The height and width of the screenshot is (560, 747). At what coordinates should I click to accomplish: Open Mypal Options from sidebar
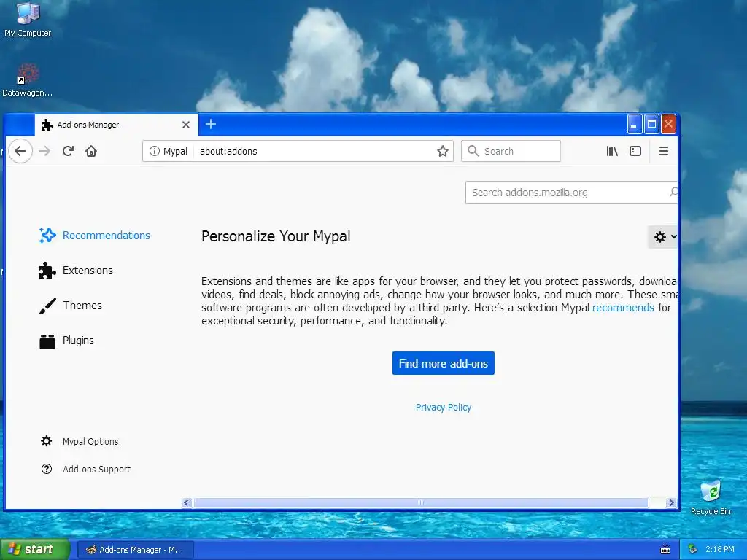(x=80, y=441)
